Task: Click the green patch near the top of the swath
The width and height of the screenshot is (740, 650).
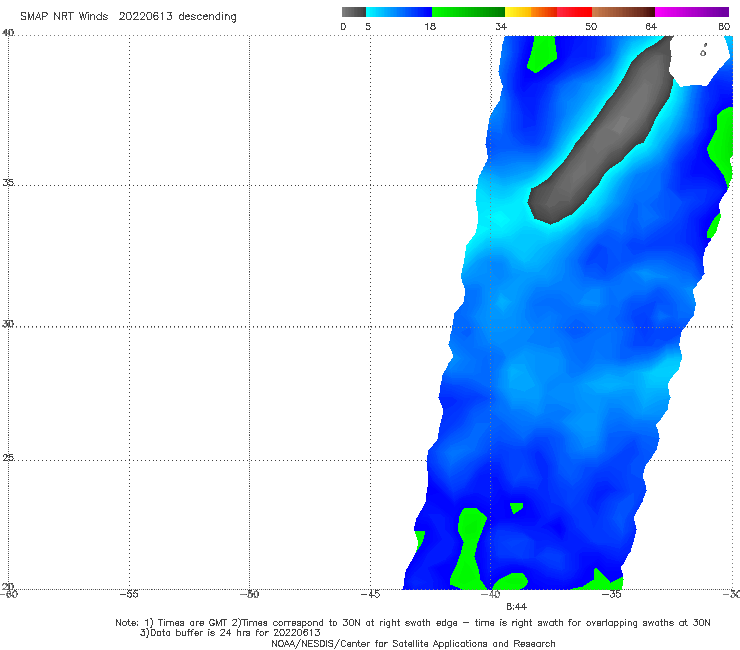Action: [x=542, y=53]
